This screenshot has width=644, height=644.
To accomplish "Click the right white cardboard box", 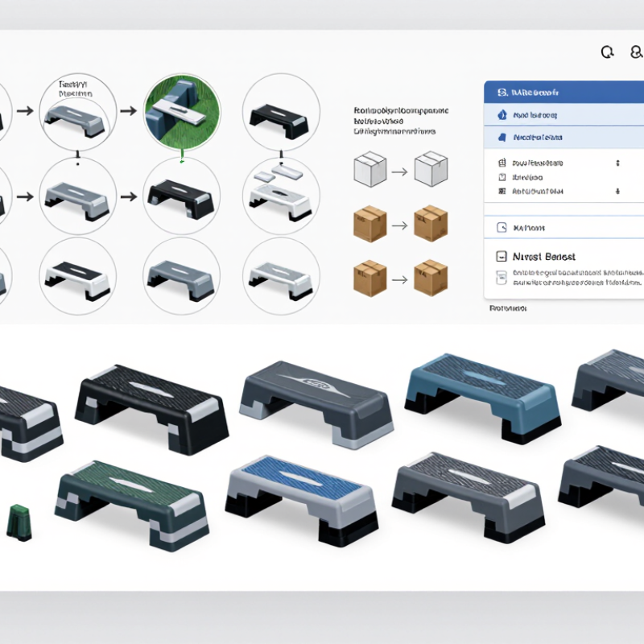I will point(431,169).
